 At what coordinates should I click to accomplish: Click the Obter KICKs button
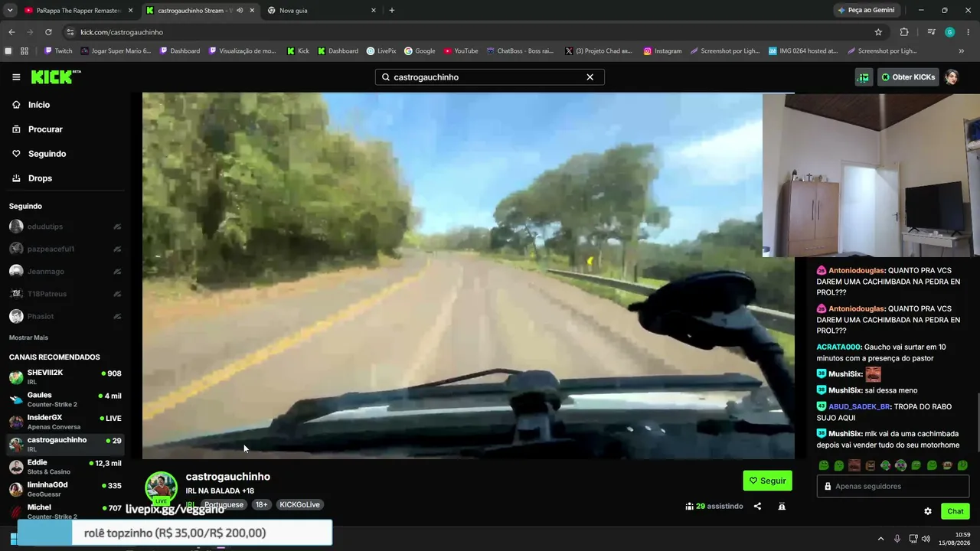(x=908, y=77)
